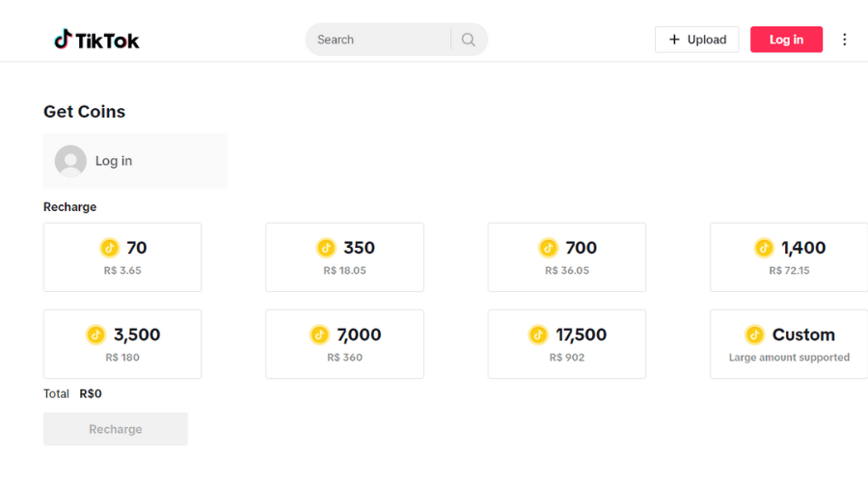Click the Upload button

(697, 40)
